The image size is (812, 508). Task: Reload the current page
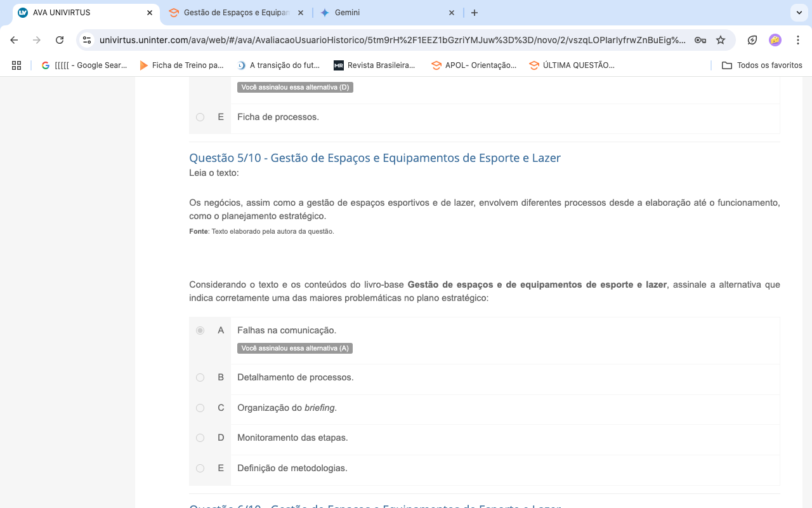tap(60, 40)
